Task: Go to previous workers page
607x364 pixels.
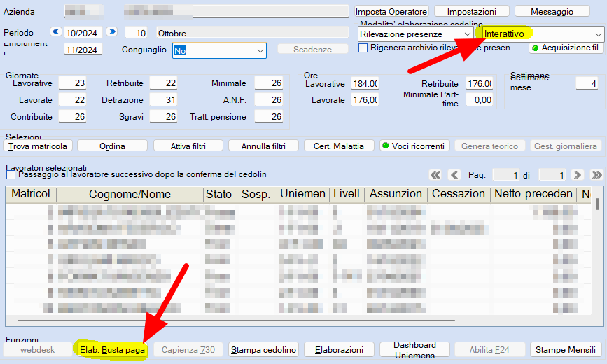Action: (454, 175)
